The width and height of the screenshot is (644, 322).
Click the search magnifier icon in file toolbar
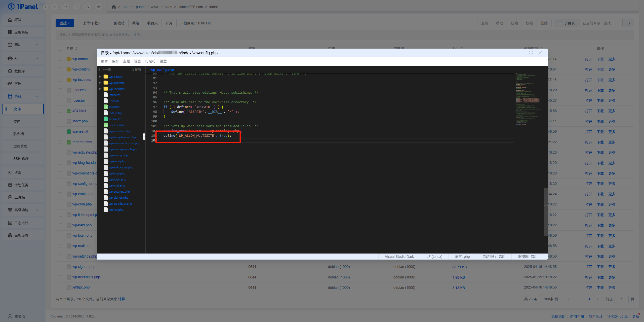pyautogui.click(x=628, y=23)
